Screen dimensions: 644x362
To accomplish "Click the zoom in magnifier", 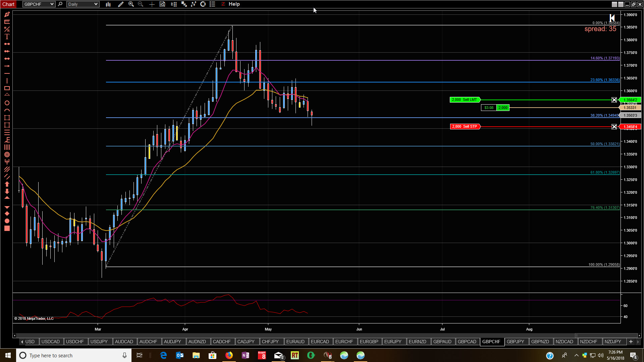I will (x=131, y=4).
